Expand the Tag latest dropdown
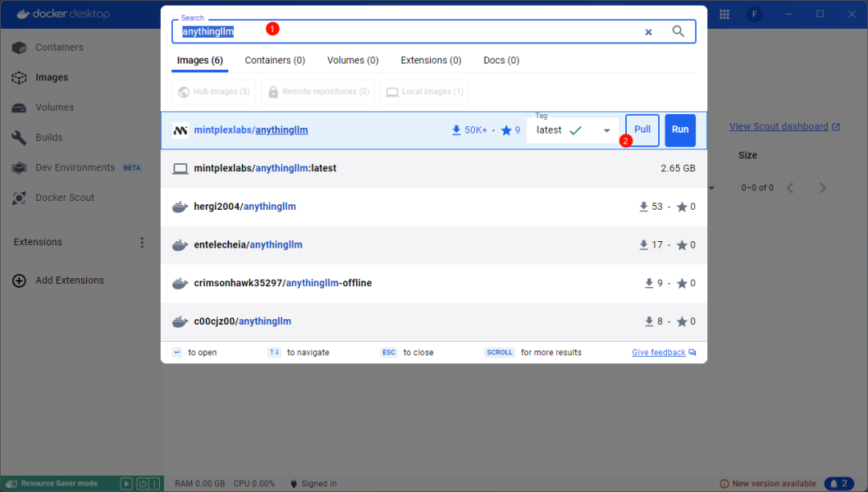The image size is (868, 492). (x=606, y=131)
